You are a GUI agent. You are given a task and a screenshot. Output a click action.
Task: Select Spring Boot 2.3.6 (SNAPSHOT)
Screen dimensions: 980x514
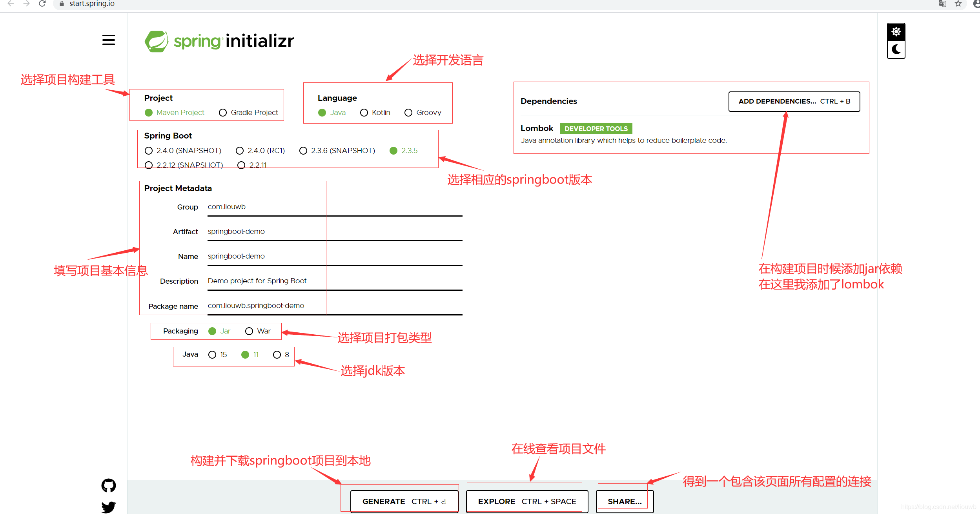[x=337, y=151]
